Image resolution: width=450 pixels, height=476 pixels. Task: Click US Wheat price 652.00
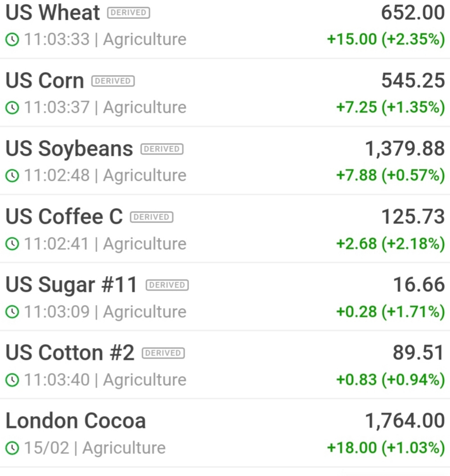413,13
